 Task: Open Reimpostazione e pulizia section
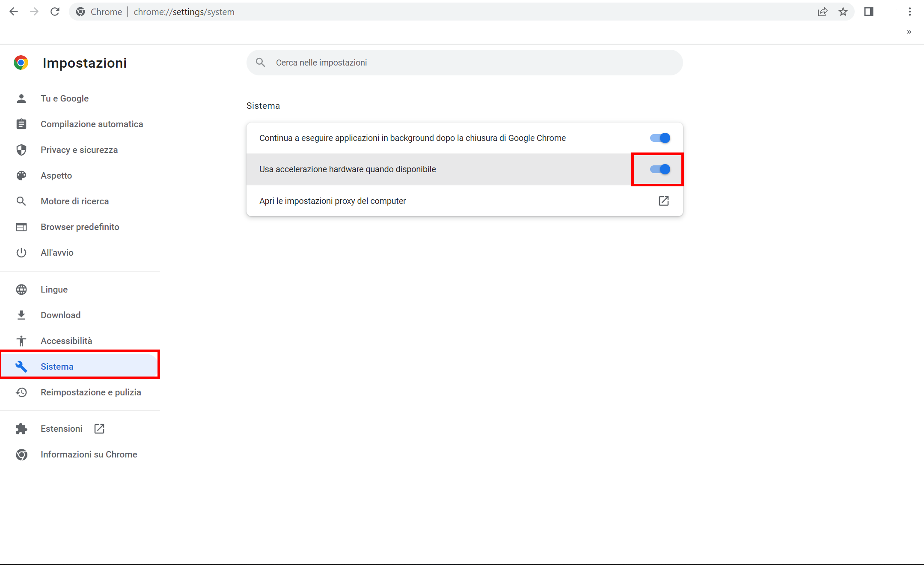coord(91,392)
